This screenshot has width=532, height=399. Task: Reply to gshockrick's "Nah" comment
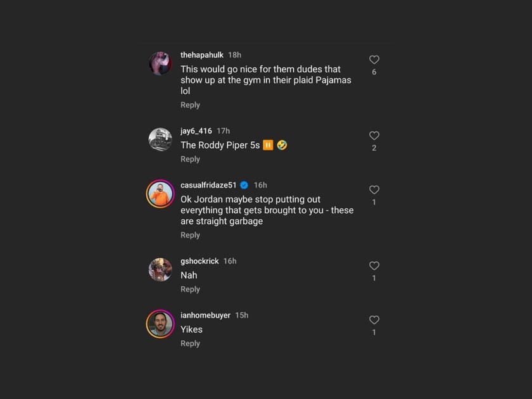coord(190,289)
